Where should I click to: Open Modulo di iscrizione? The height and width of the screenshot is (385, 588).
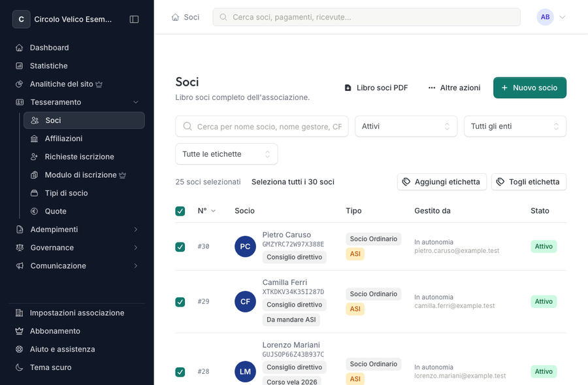click(84, 175)
